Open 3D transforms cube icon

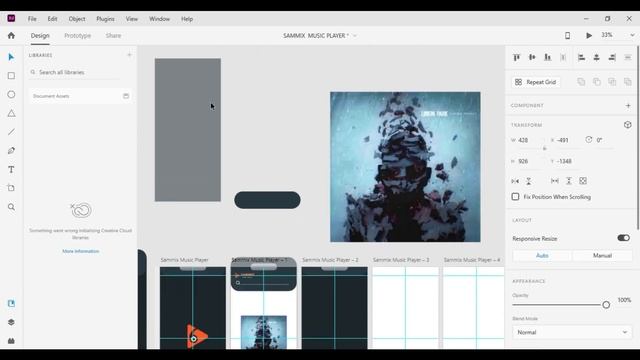click(x=628, y=125)
